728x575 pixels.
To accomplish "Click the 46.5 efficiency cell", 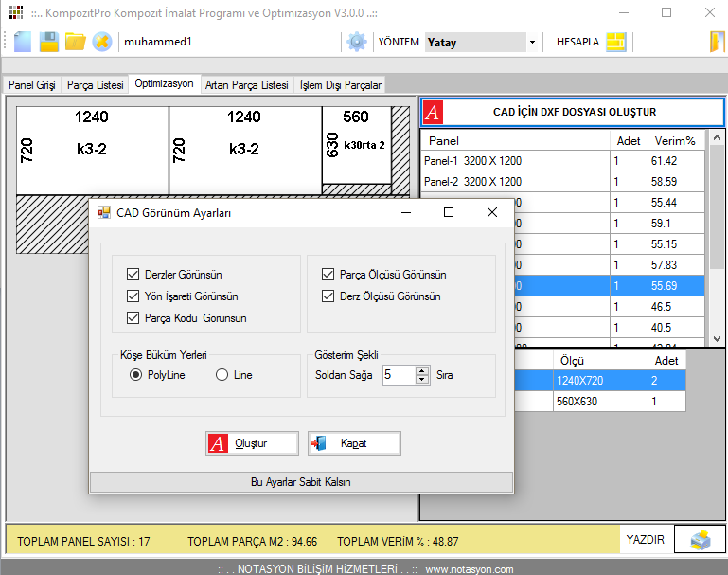I will [x=676, y=307].
